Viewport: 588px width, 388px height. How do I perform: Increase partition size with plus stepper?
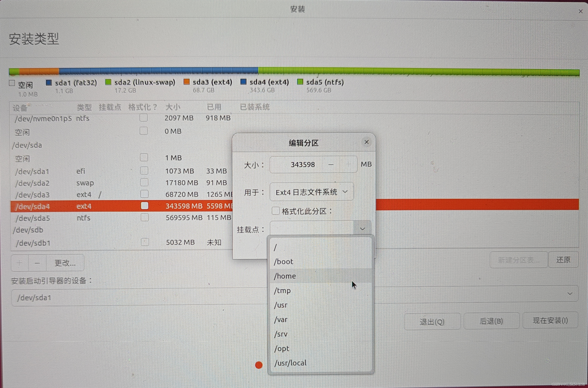click(x=348, y=164)
